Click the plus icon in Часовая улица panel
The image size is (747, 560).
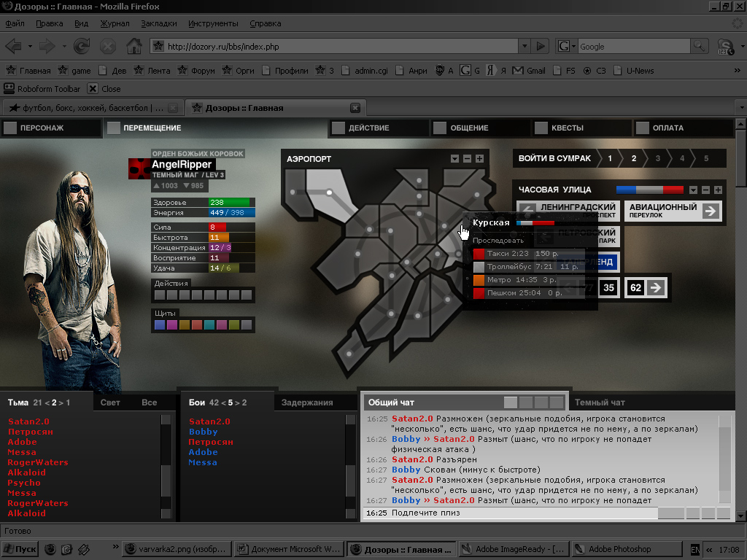point(718,190)
